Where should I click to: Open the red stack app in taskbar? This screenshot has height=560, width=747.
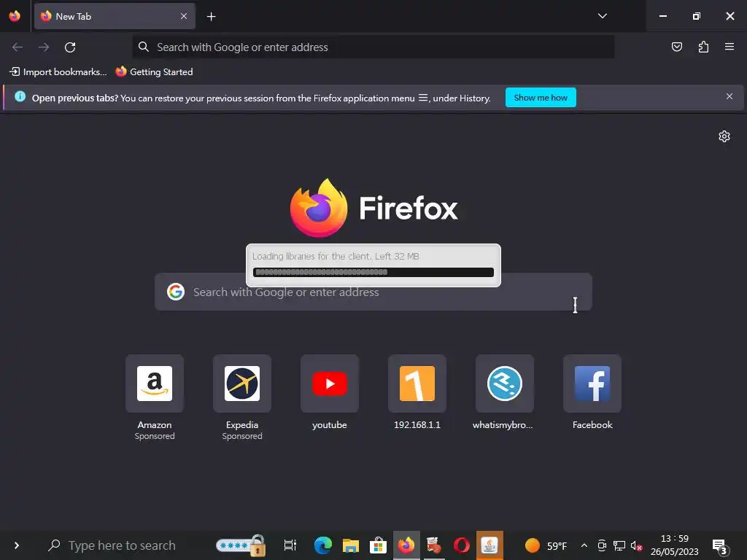[433, 545]
